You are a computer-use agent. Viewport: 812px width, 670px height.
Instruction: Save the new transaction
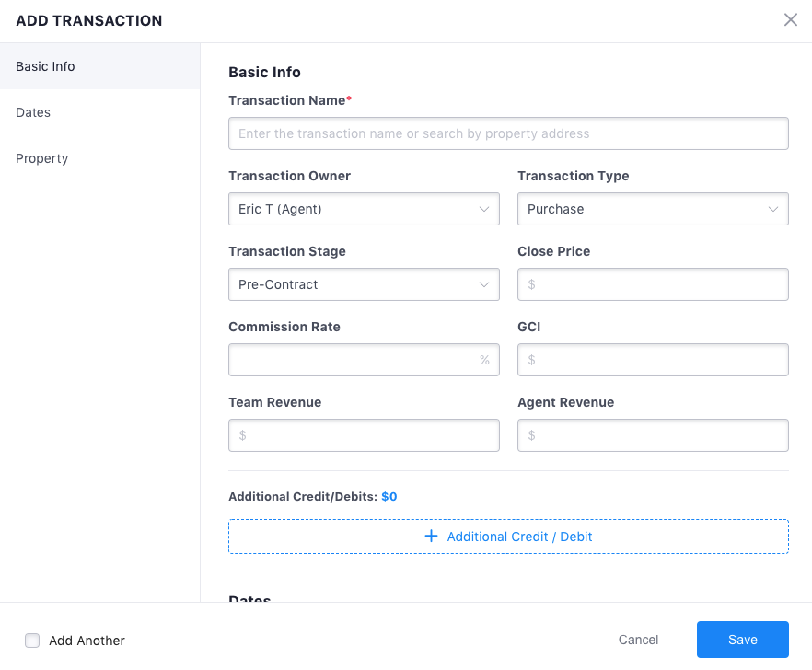(743, 640)
